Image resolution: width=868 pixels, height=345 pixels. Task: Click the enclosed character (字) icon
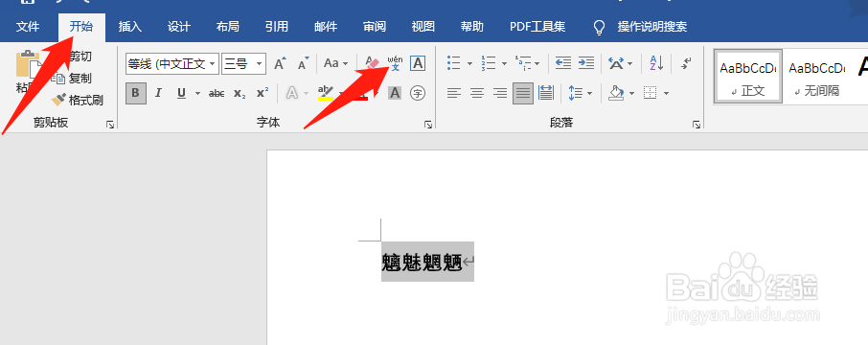(x=418, y=93)
